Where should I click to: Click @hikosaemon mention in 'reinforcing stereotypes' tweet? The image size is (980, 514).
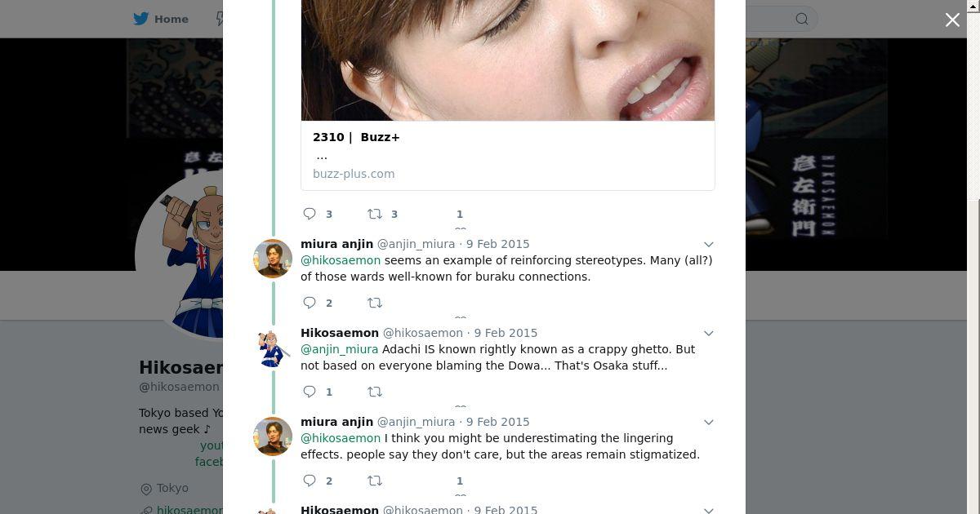(341, 260)
